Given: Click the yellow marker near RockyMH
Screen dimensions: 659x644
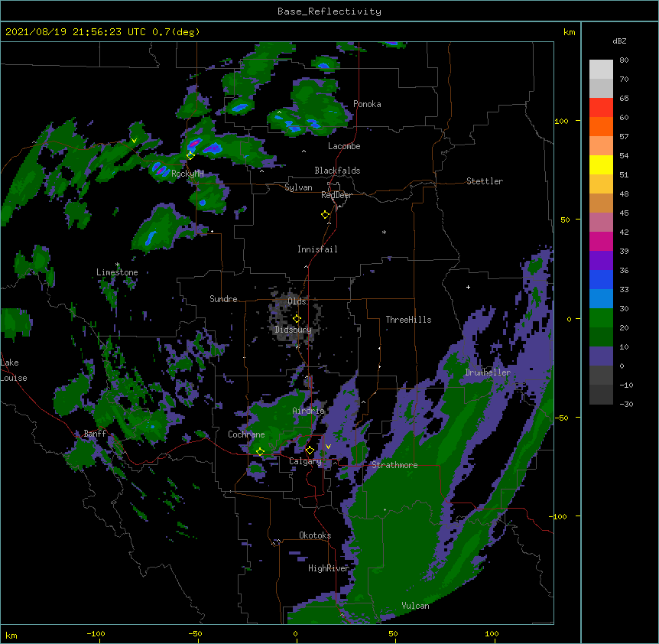Looking at the screenshot, I should [x=190, y=156].
